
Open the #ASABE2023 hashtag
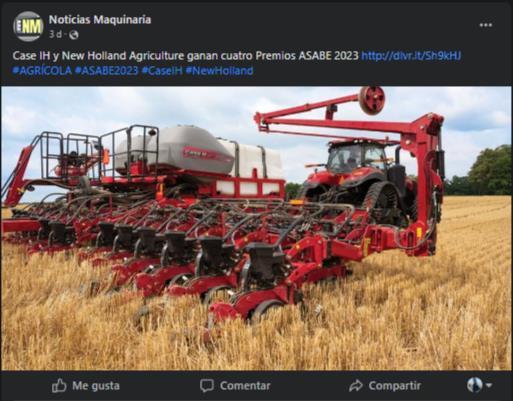coord(106,71)
